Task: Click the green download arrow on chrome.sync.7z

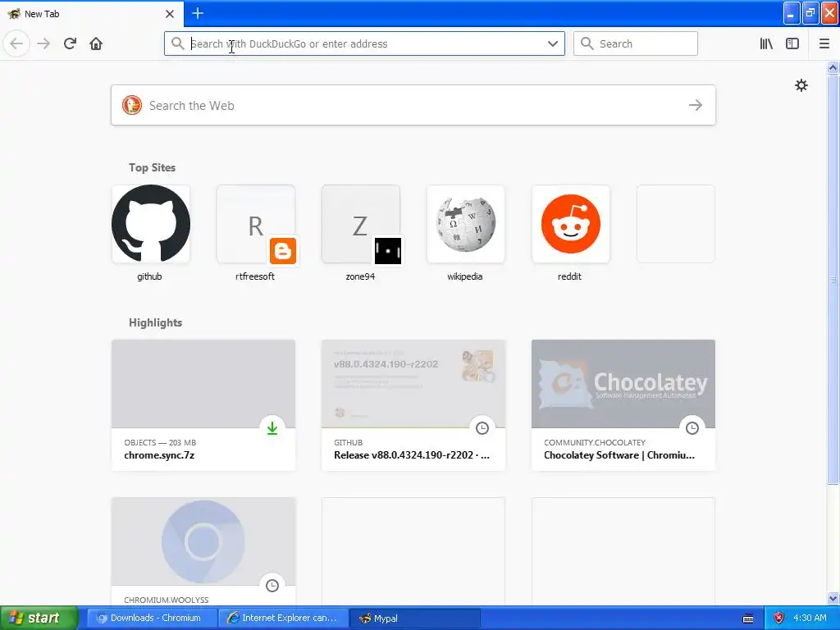Action: [x=272, y=428]
